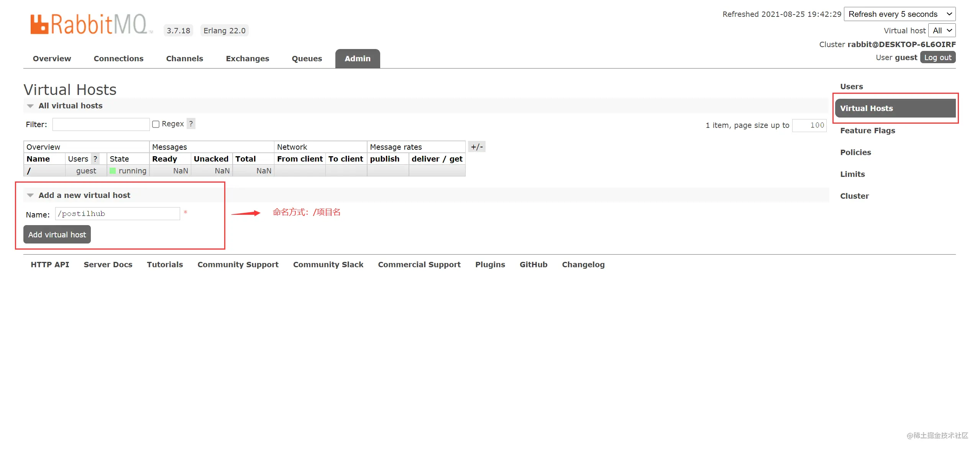Image resolution: width=980 pixels, height=451 pixels.
Task: Sort by Unacked column header
Action: 211,159
